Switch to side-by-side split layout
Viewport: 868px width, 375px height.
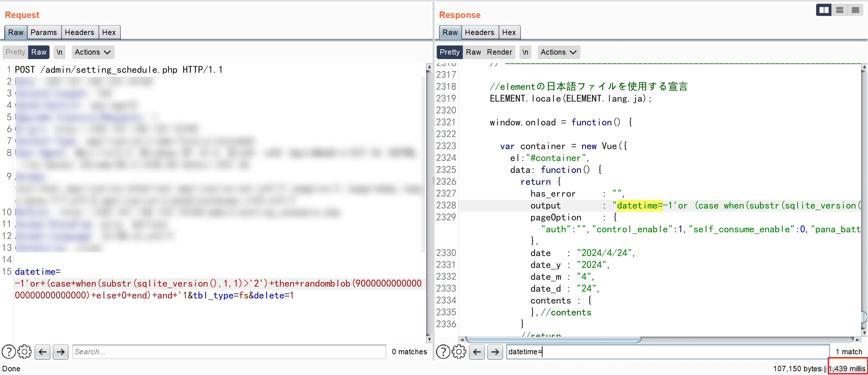(x=824, y=10)
